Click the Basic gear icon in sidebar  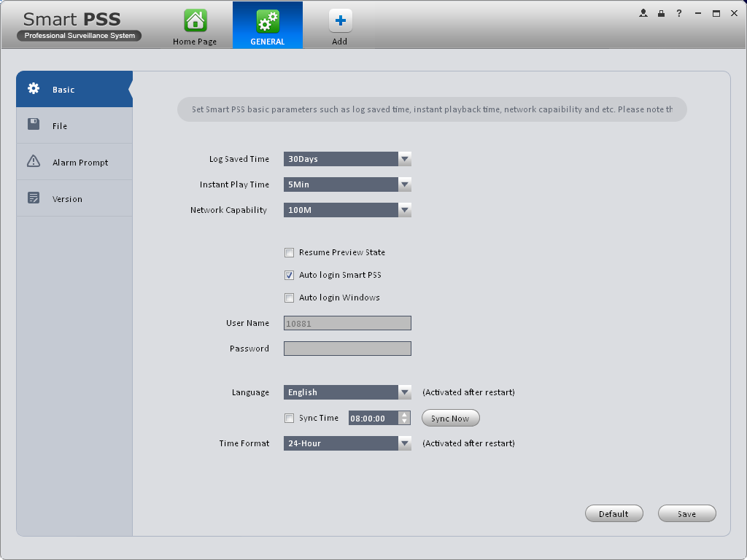coord(34,88)
